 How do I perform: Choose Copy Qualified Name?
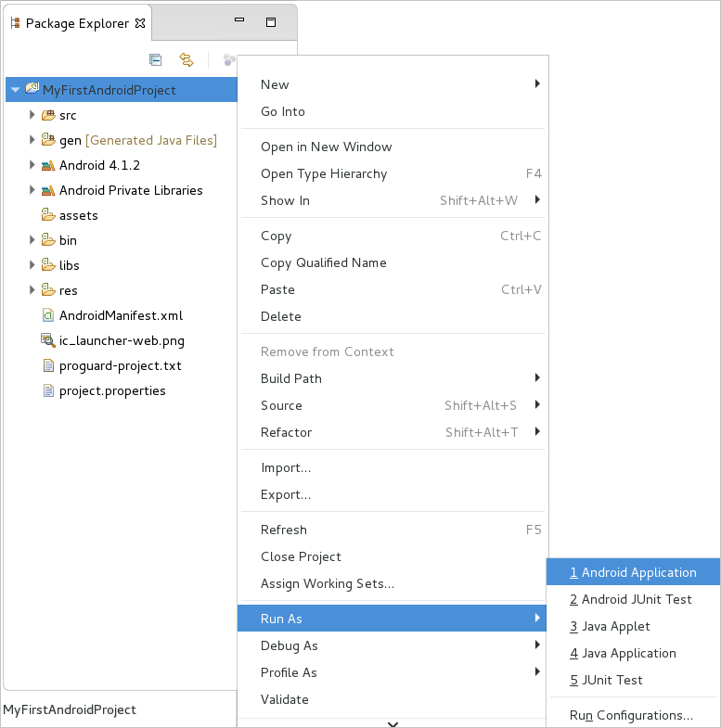point(393,262)
